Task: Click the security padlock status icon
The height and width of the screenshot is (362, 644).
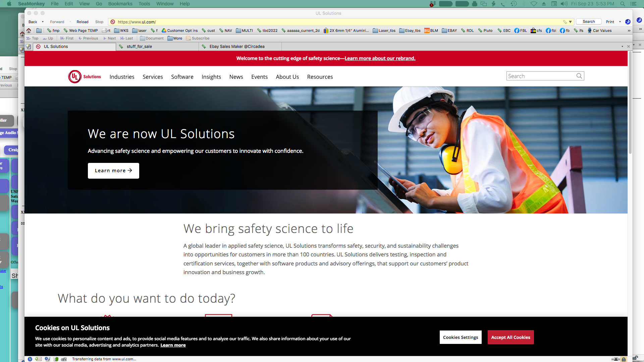Action: pyautogui.click(x=624, y=359)
